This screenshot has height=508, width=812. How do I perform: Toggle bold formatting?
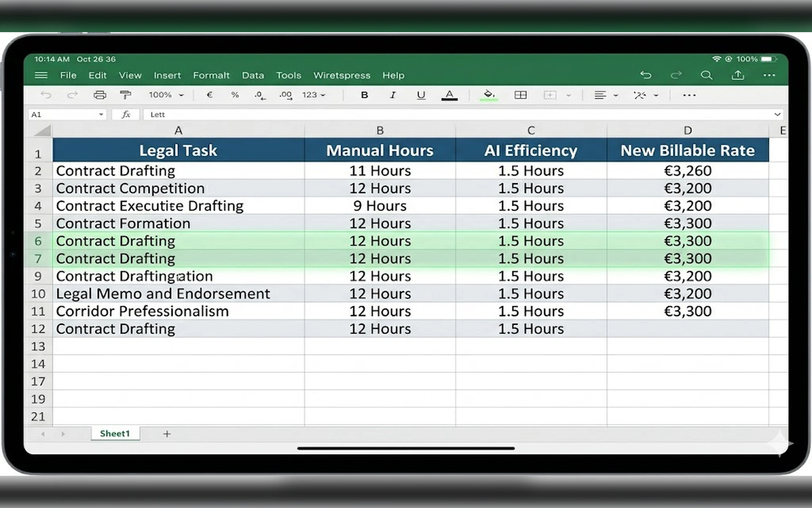pyautogui.click(x=364, y=95)
